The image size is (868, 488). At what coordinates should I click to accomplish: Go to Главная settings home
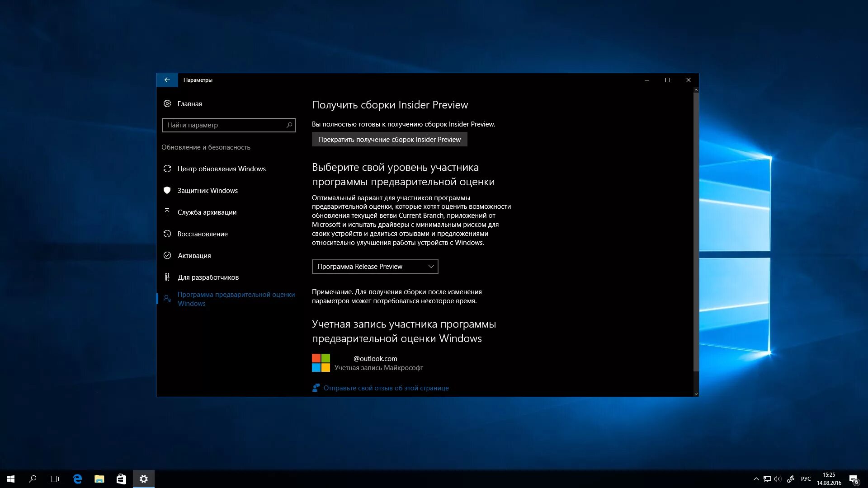click(190, 104)
